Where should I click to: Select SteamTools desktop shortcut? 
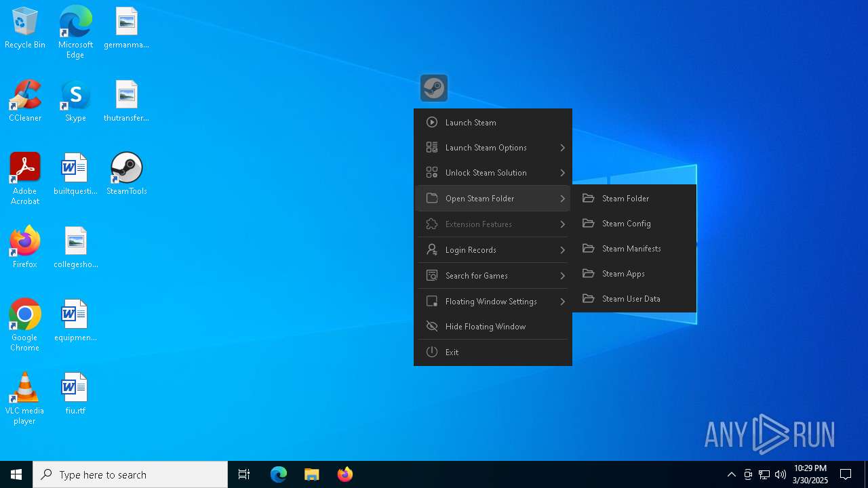click(127, 174)
